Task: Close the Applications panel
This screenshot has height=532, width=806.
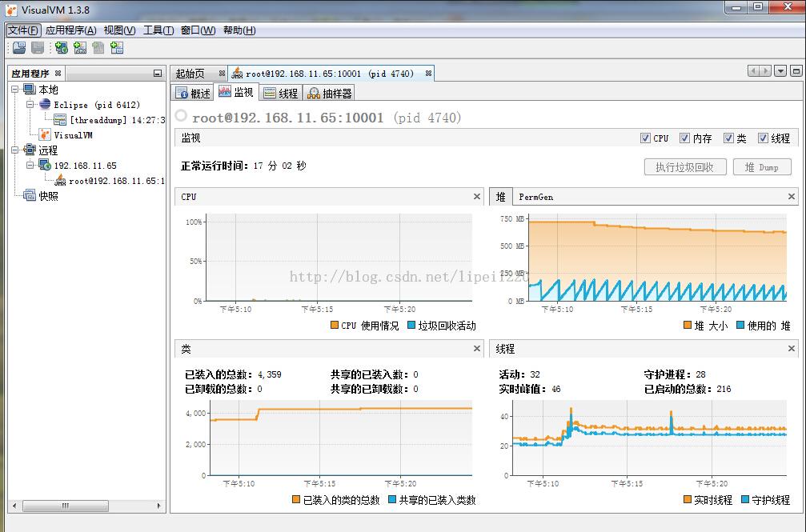Action: 58,73
